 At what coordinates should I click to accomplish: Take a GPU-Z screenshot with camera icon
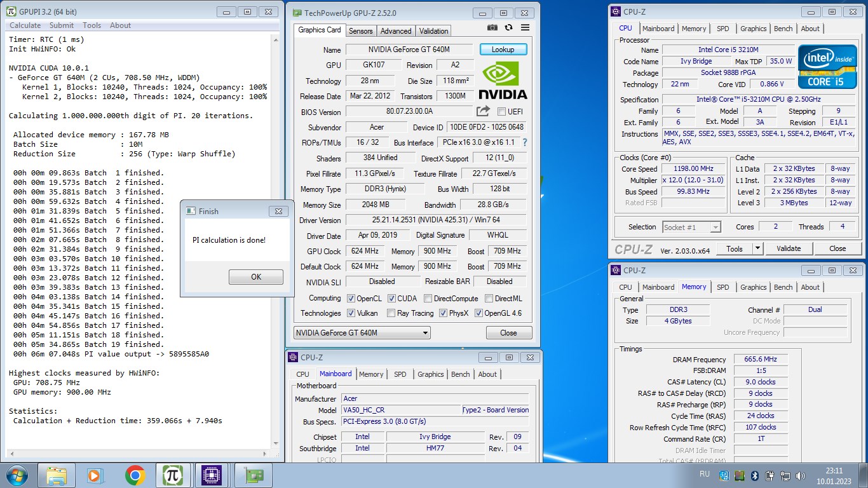point(492,27)
